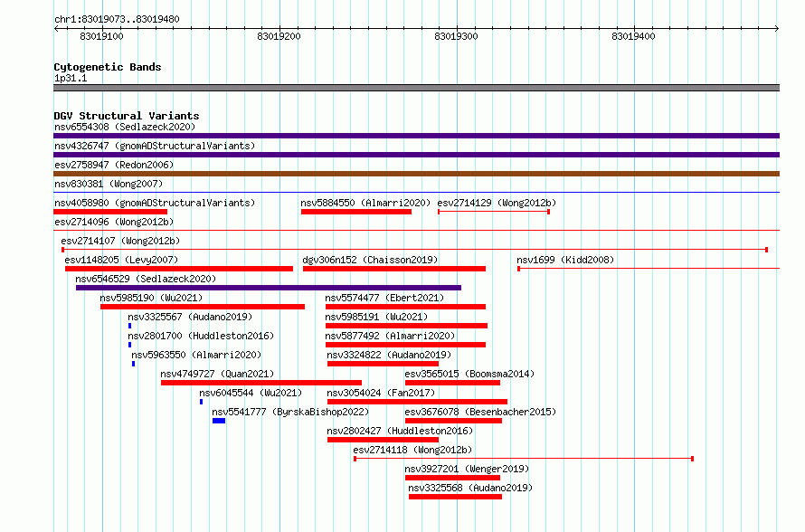
Task: Click nsv5985191 (Wu2021) label
Action: [x=376, y=317]
